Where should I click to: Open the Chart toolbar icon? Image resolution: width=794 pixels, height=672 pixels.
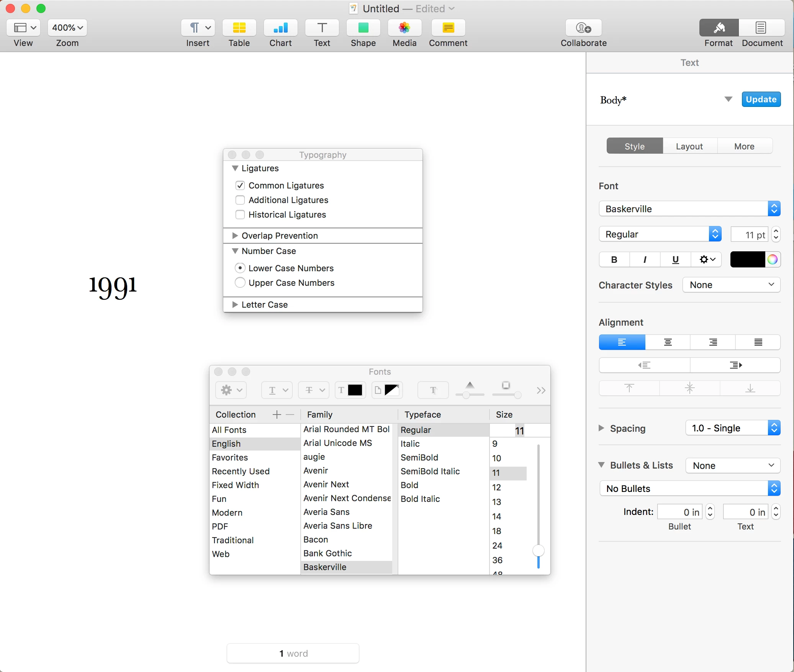(x=280, y=28)
